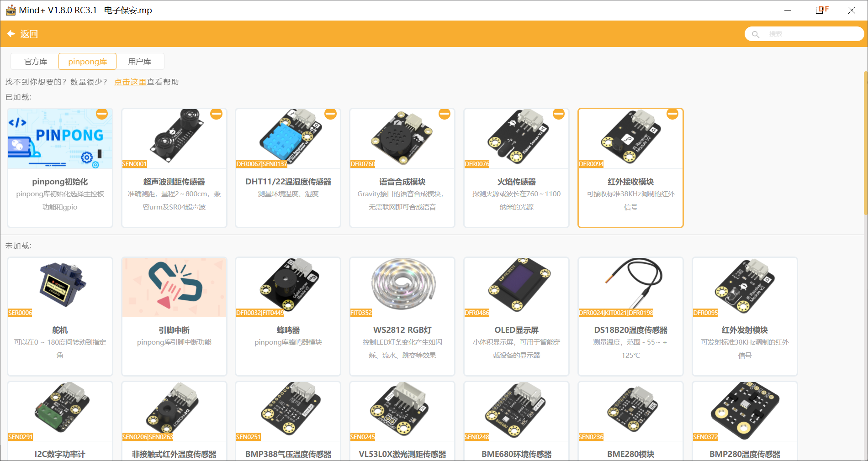Remove the pinpong初始化 module with its minus icon
The width and height of the screenshot is (868, 461).
pyautogui.click(x=102, y=114)
